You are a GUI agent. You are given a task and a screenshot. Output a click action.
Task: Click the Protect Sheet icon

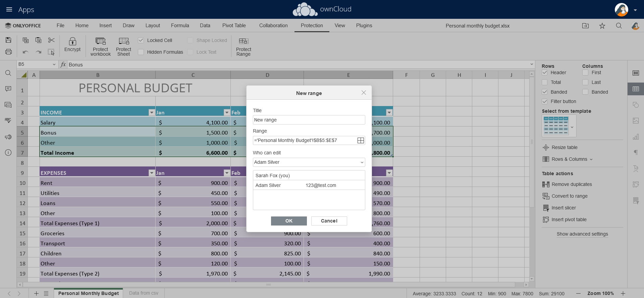(123, 41)
